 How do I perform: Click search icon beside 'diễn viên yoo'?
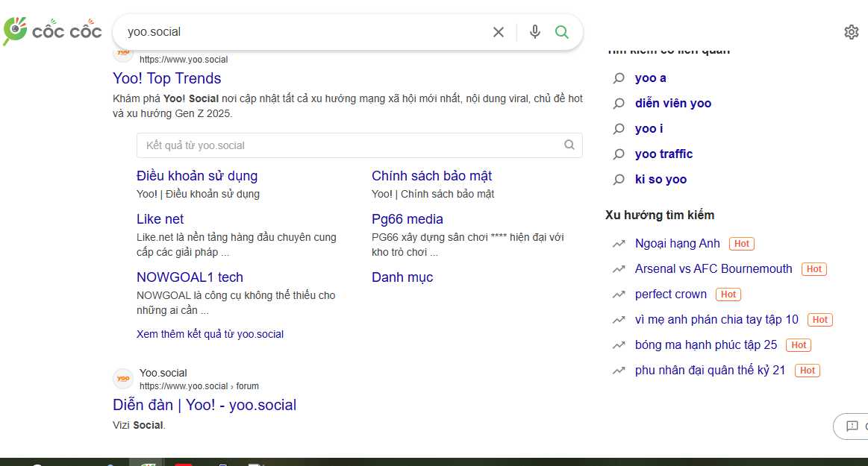[619, 104]
